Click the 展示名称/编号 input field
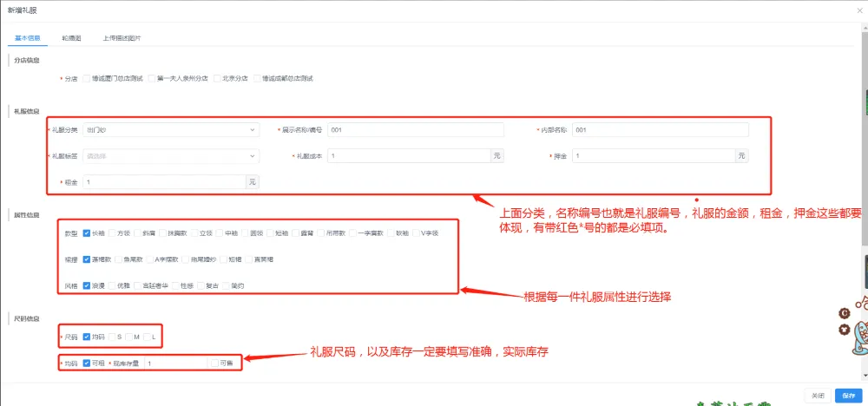Viewport: 868px width, 406px height. click(x=415, y=130)
